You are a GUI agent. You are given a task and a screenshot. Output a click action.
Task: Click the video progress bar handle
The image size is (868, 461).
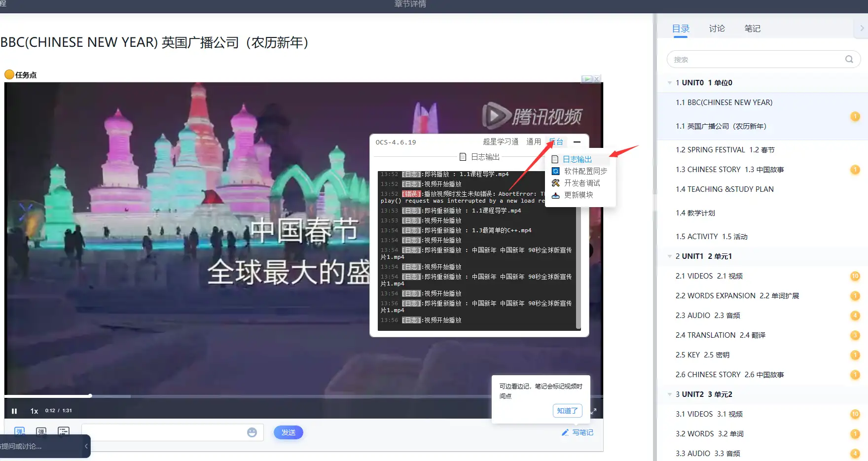tap(90, 395)
